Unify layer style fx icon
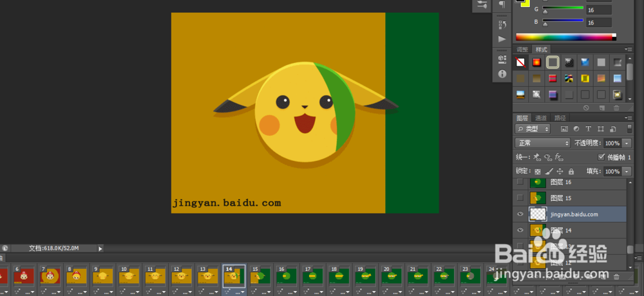 pyautogui.click(x=558, y=157)
